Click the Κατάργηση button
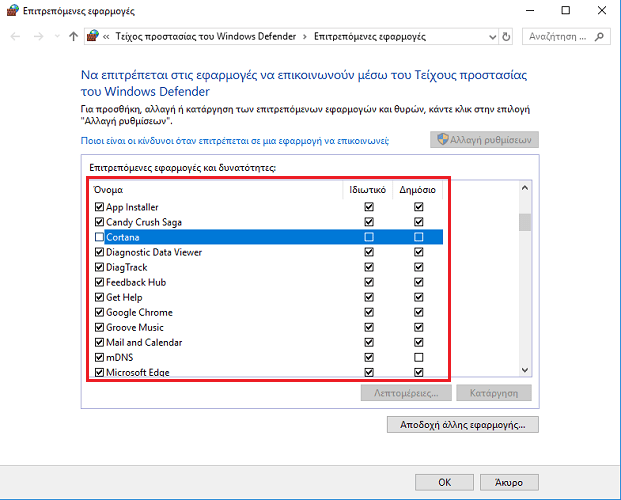Screen dimensions: 621x500 tap(494, 393)
